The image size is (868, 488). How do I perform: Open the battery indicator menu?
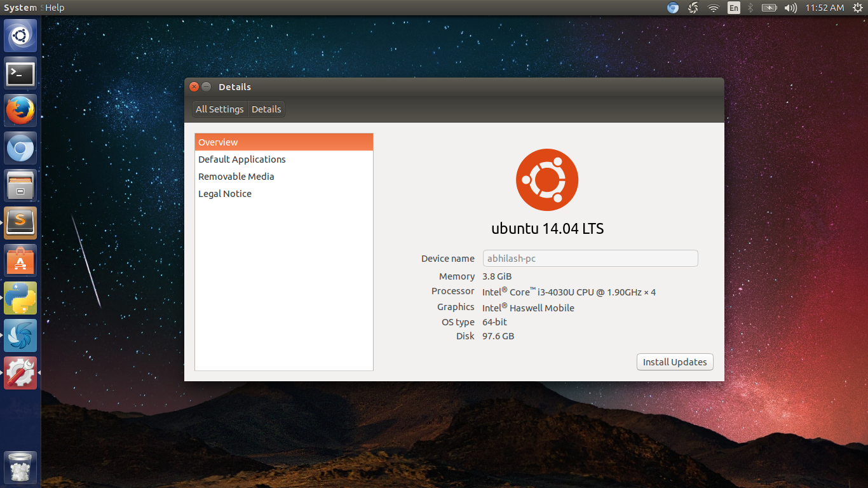pyautogui.click(x=770, y=8)
